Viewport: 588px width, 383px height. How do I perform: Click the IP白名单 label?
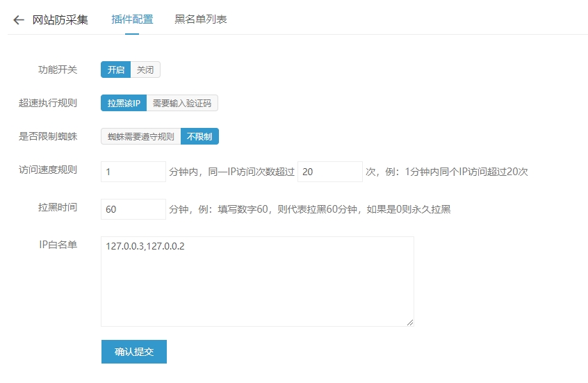tap(58, 245)
